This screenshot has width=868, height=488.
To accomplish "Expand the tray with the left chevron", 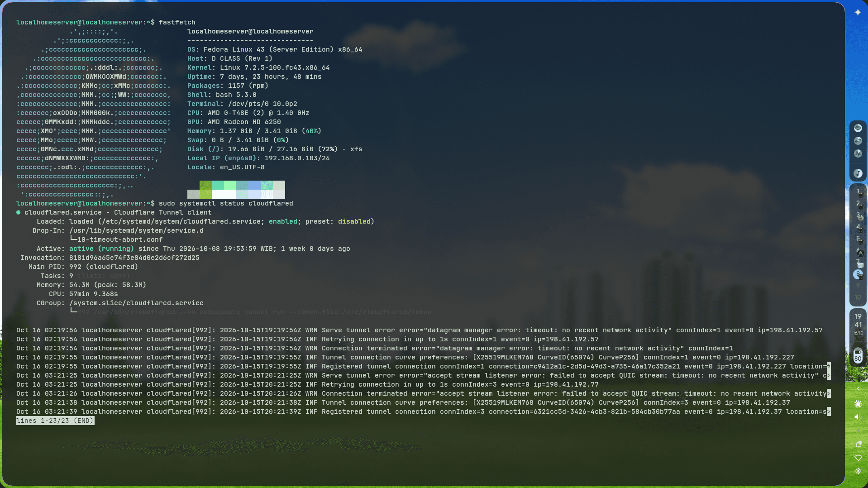I will [858, 388].
